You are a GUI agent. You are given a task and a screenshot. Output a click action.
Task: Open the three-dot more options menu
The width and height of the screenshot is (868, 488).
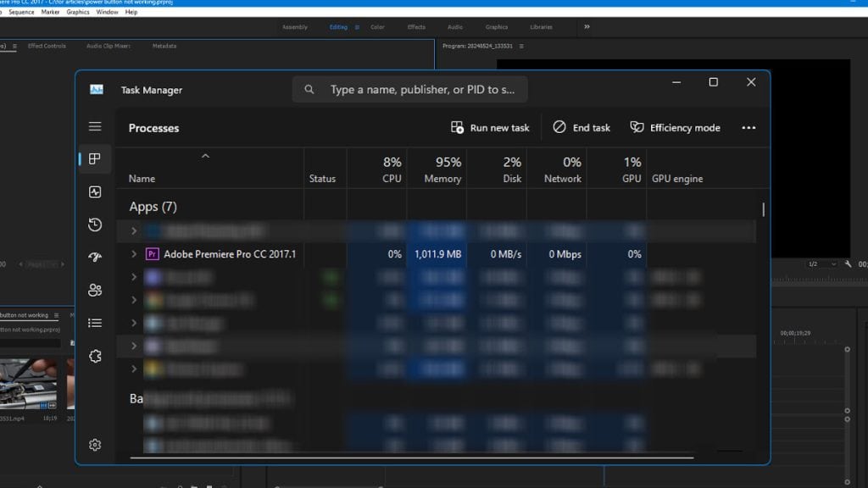(x=748, y=128)
